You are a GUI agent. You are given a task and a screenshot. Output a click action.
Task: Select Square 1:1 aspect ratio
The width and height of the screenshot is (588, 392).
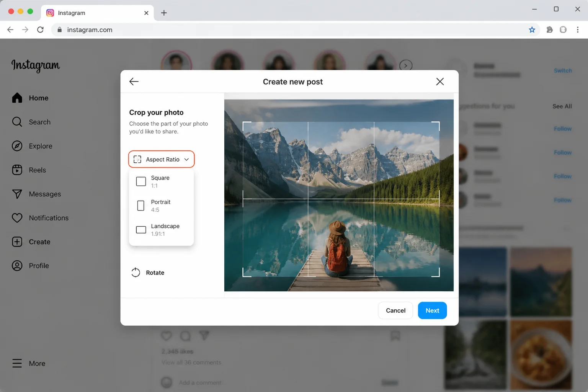tap(161, 181)
